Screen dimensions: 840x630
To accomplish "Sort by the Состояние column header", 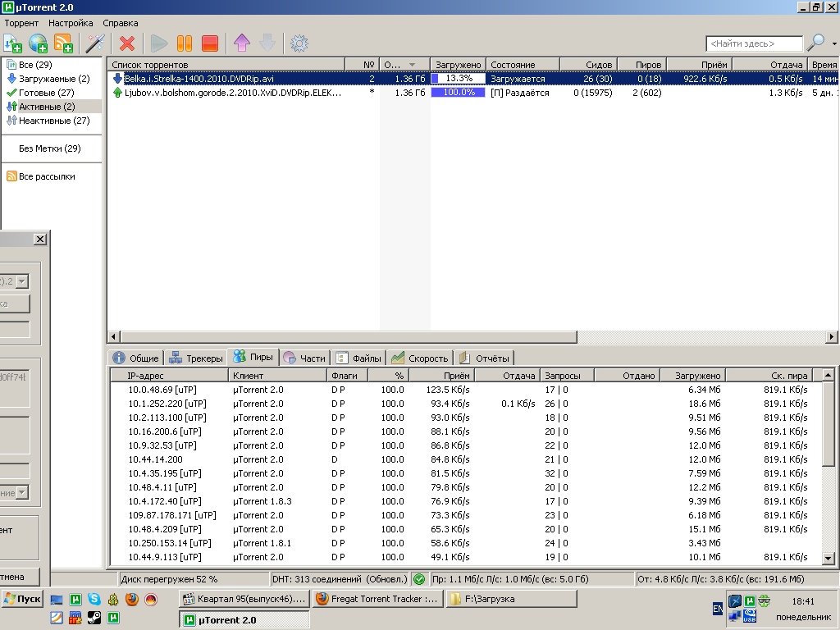I will click(x=523, y=65).
